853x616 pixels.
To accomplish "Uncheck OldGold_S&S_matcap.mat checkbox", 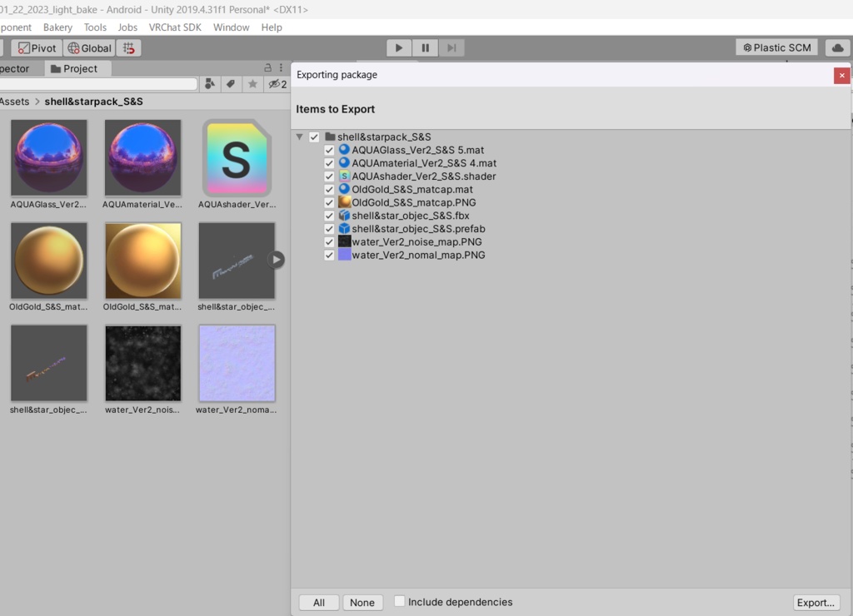I will pos(329,189).
